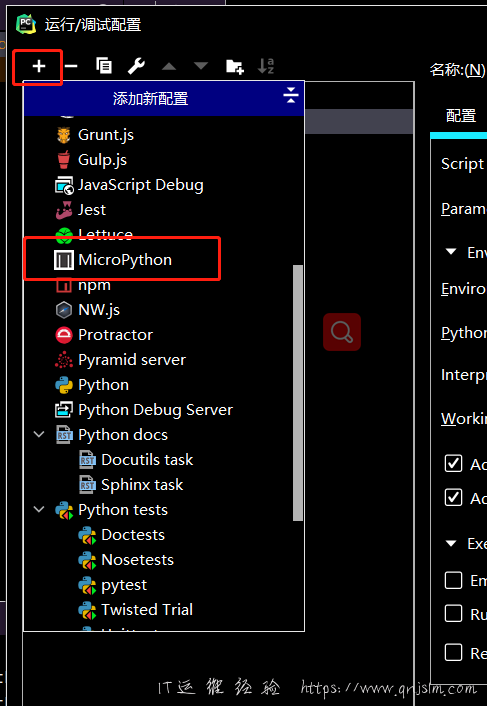
Task: Toggle the first checked Ac checkbox
Action: click(x=453, y=463)
